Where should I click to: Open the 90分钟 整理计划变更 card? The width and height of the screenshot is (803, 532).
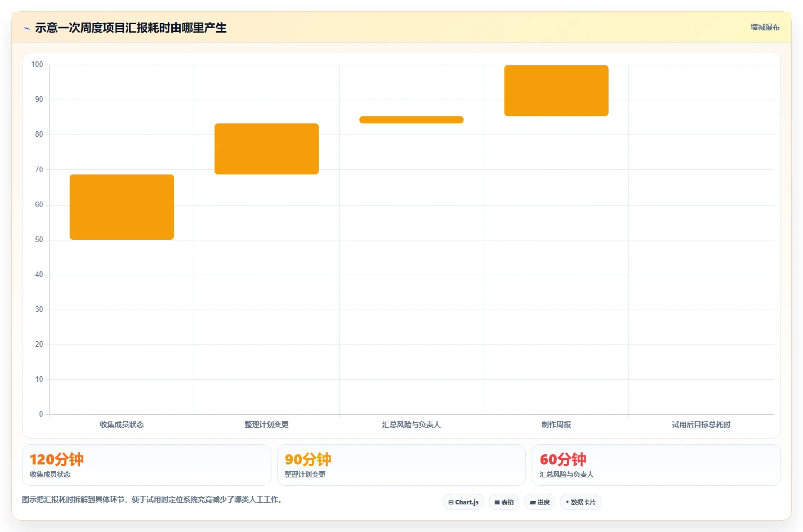(x=401, y=465)
